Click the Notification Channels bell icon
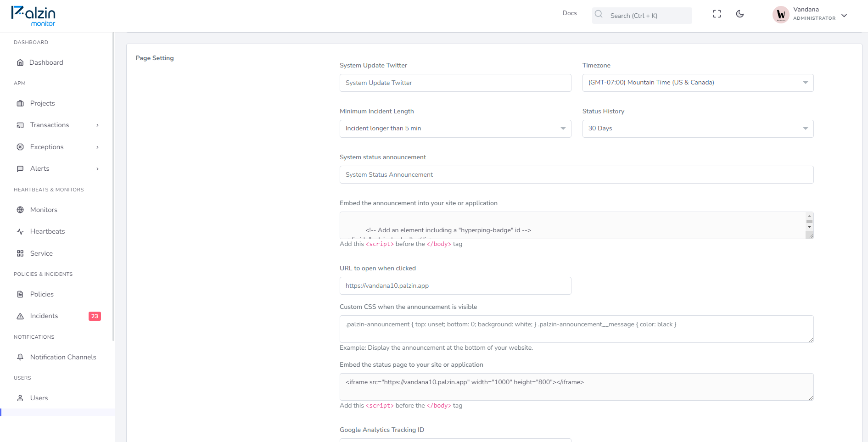The width and height of the screenshot is (868, 442). tap(20, 358)
